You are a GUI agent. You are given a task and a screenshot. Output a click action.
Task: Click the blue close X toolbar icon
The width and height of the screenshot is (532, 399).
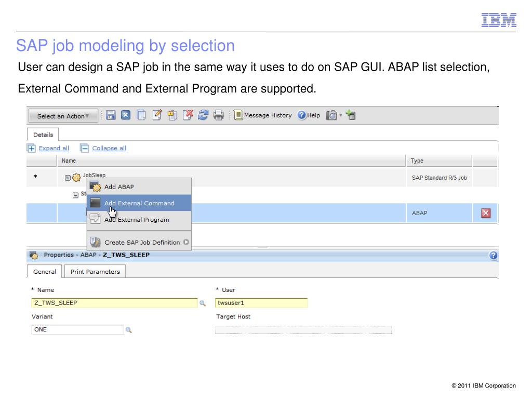point(126,115)
